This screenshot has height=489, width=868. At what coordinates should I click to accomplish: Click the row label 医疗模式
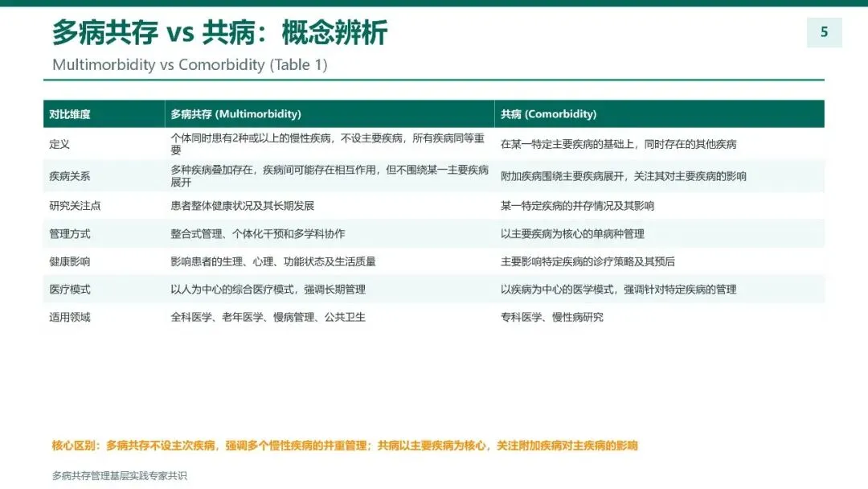coord(69,289)
